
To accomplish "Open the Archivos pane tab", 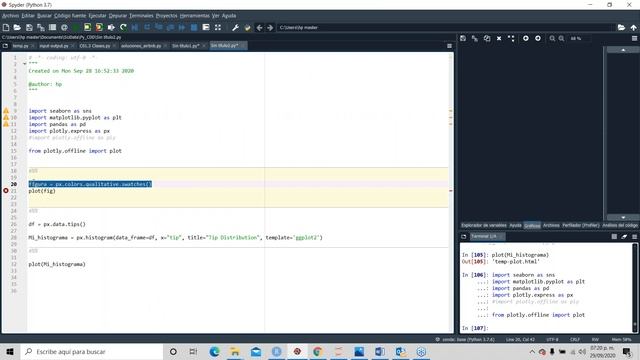I will (551, 225).
